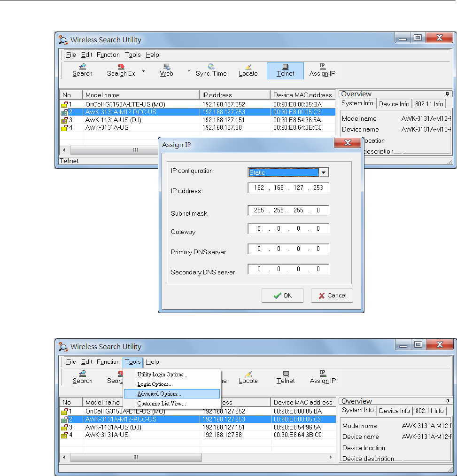This screenshot has width=457, height=476.
Task: Open Function menu in upper window
Action: coord(108,55)
